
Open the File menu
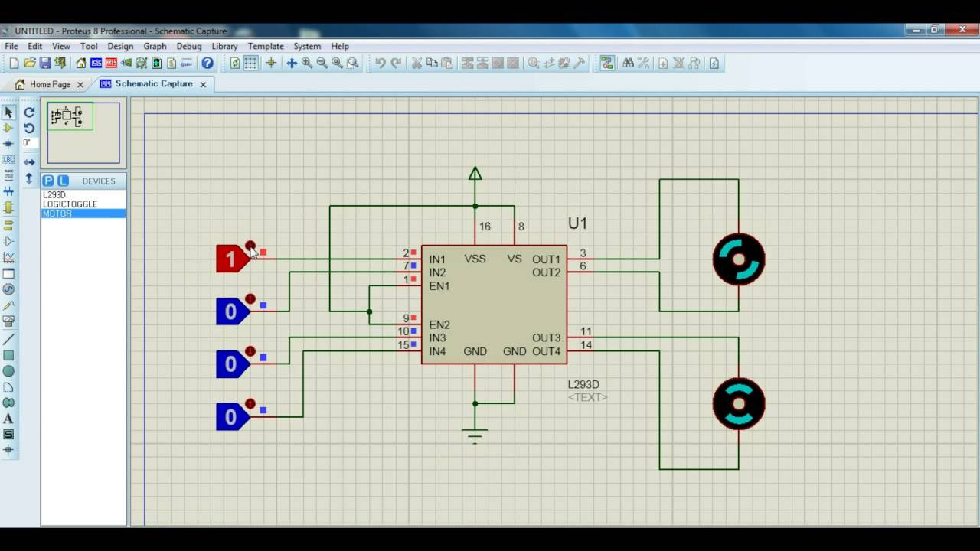tap(11, 47)
